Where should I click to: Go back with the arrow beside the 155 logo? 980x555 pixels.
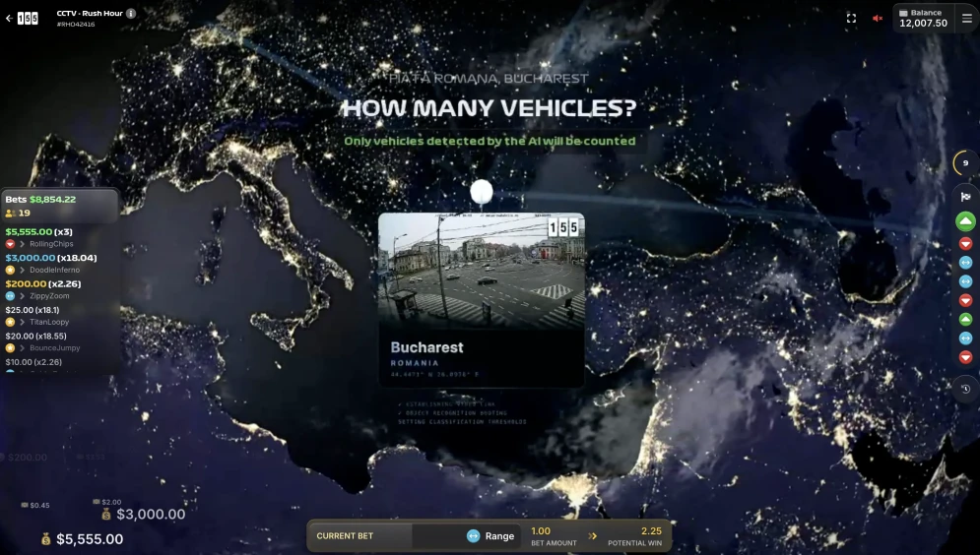pos(9,18)
